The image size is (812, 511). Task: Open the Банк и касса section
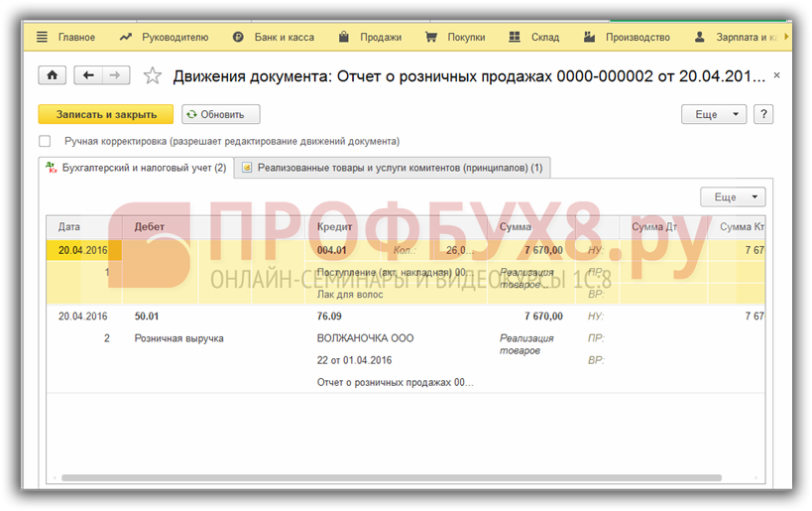click(x=285, y=38)
